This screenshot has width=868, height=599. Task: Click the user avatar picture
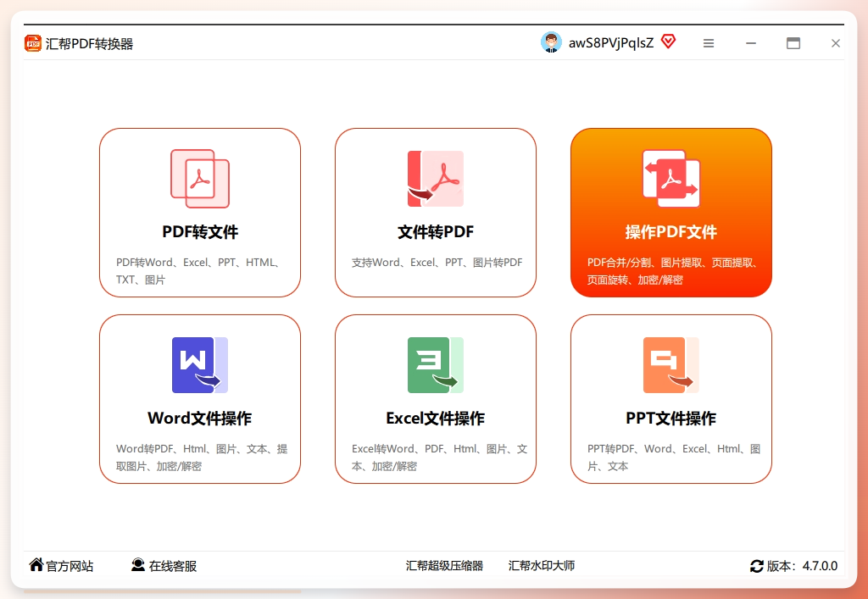[551, 42]
